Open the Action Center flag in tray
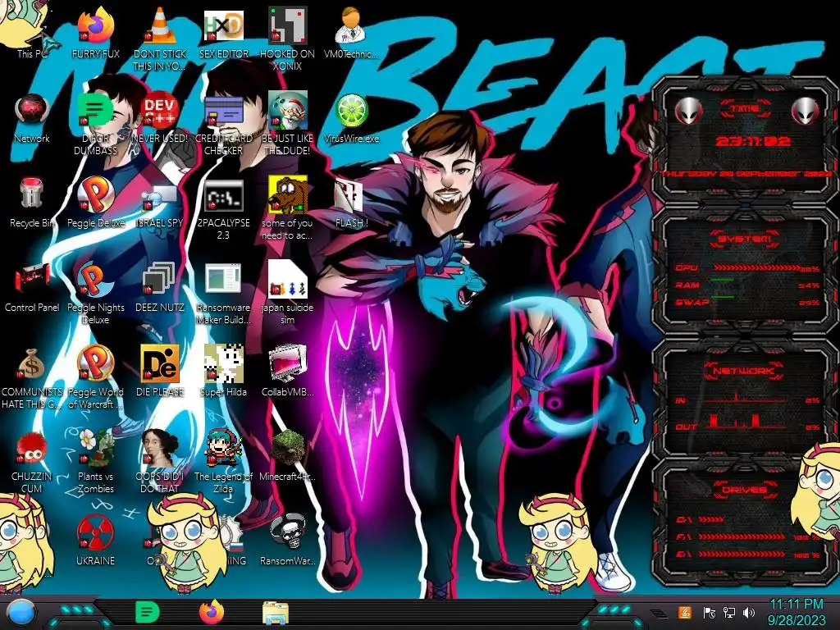Screen dimensions: 840x630 tap(709, 613)
